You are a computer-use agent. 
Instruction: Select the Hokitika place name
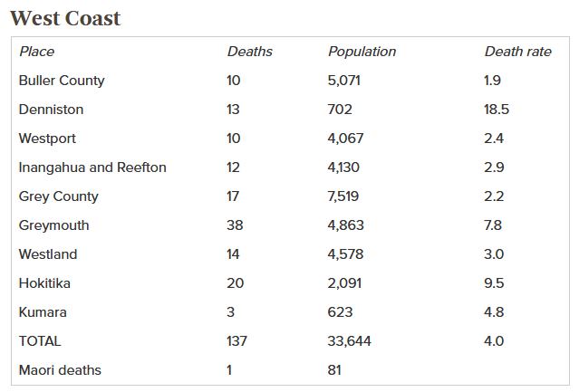coord(44,283)
